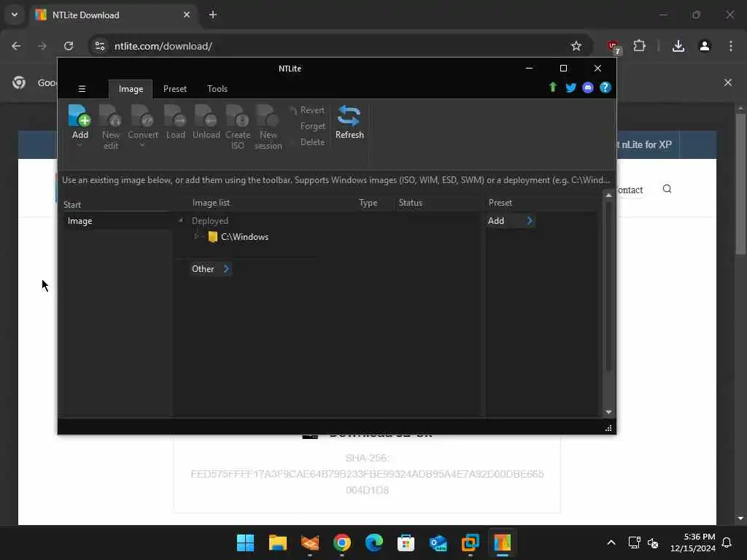Click the search magnifier on the webpage
The height and width of the screenshot is (560, 747).
point(667,189)
